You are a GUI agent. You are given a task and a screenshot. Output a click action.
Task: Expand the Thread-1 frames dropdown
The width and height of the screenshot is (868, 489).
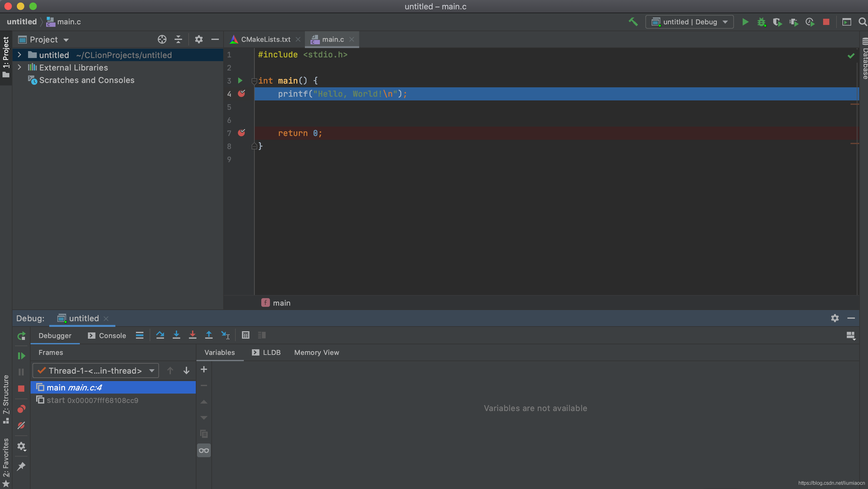[151, 370]
